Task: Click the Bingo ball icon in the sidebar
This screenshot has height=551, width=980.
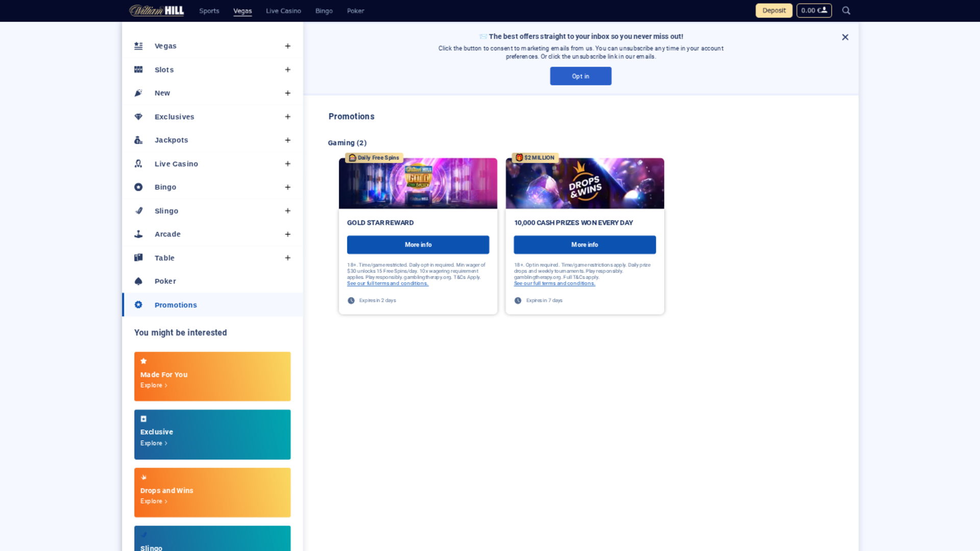Action: pos(138,187)
